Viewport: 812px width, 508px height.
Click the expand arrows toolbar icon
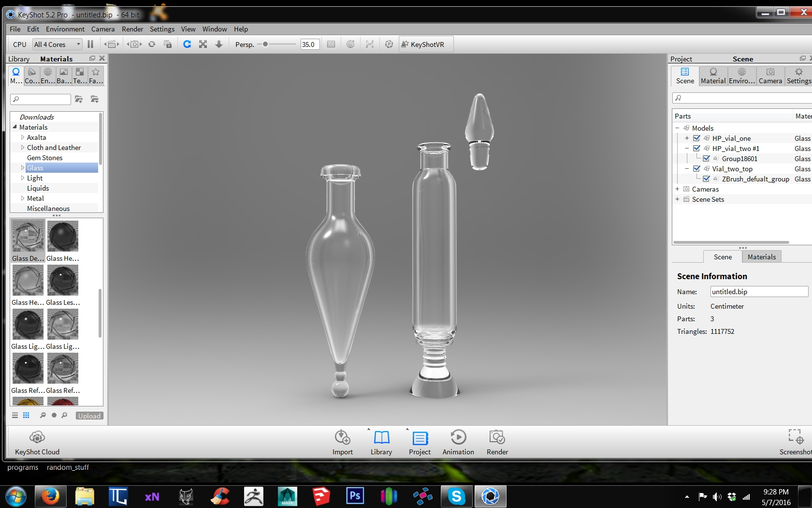point(203,44)
